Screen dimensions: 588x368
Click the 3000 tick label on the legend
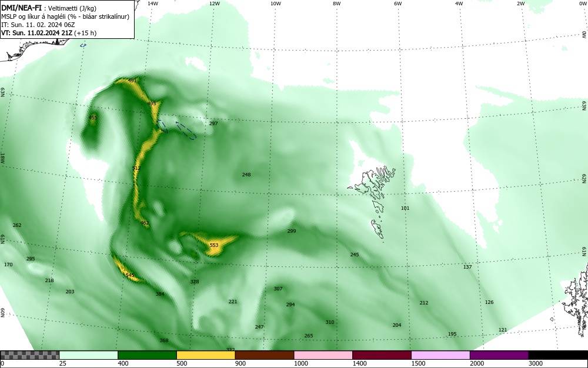(536, 363)
